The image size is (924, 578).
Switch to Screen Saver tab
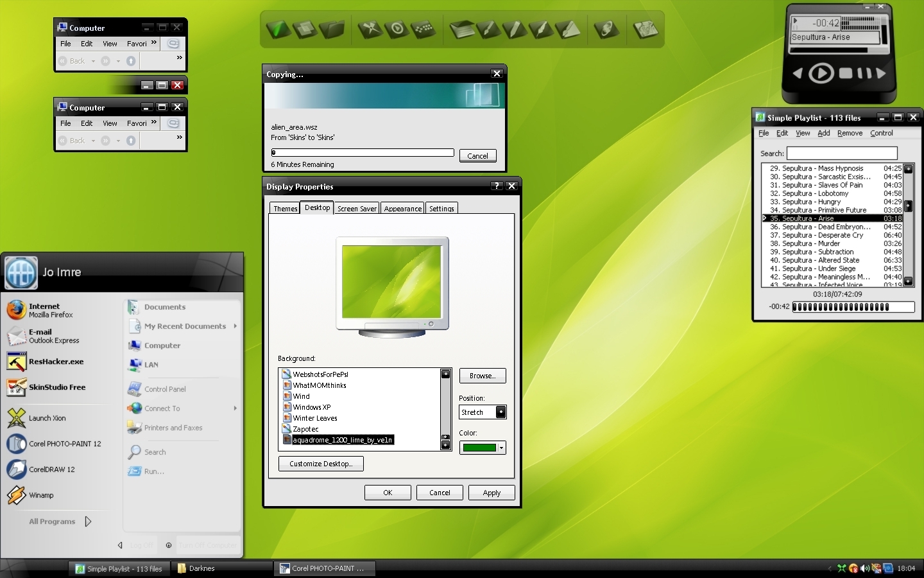coord(357,208)
